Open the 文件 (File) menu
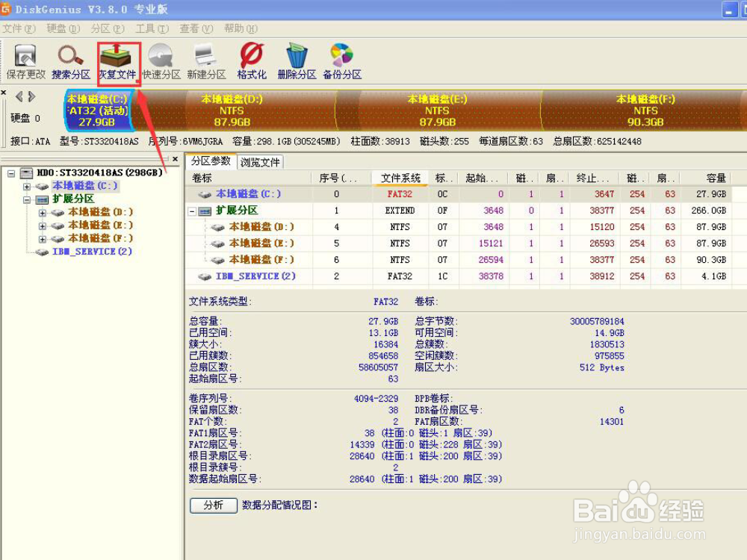 click(x=19, y=29)
